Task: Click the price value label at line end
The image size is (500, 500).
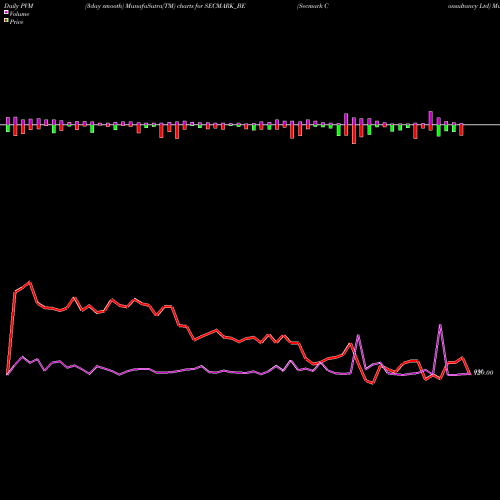Action: [x=483, y=372]
